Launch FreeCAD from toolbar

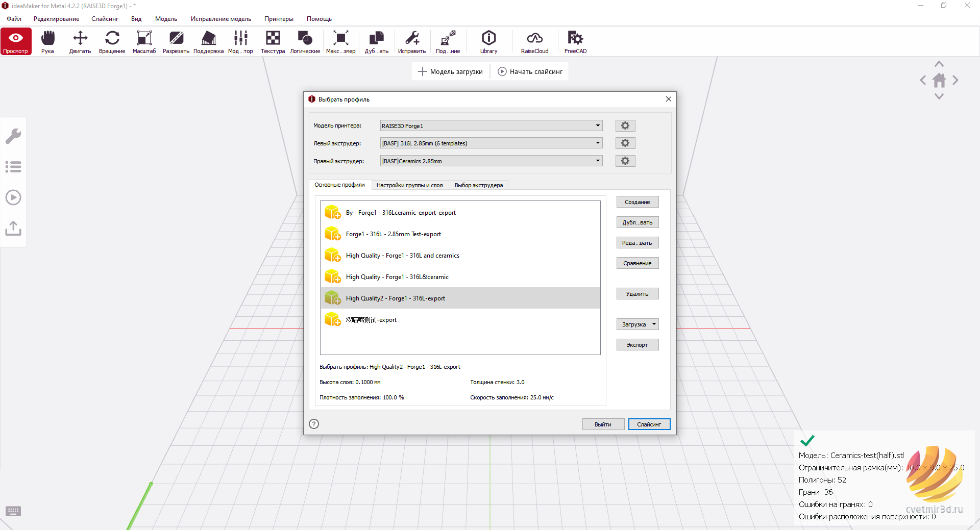click(x=575, y=41)
